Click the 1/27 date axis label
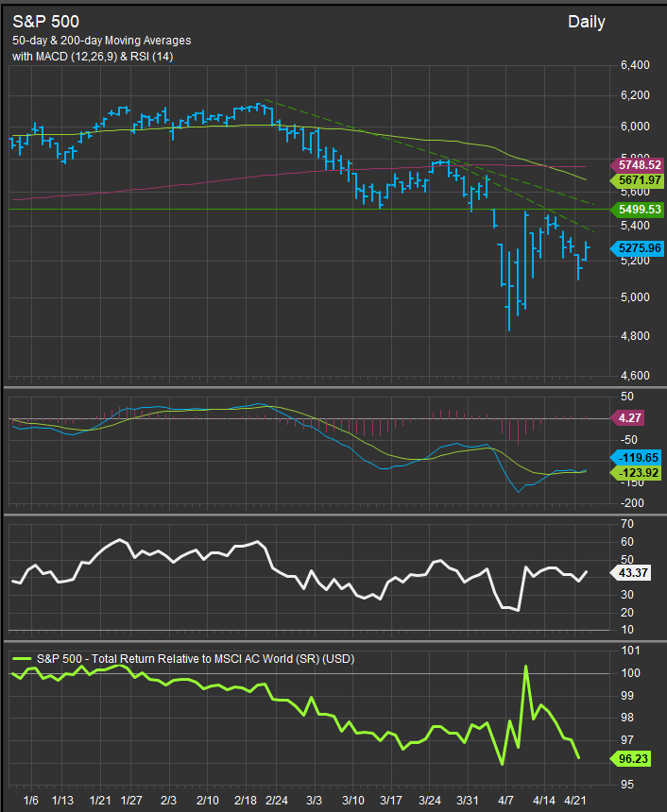Image resolution: width=667 pixels, height=812 pixels. click(x=131, y=801)
